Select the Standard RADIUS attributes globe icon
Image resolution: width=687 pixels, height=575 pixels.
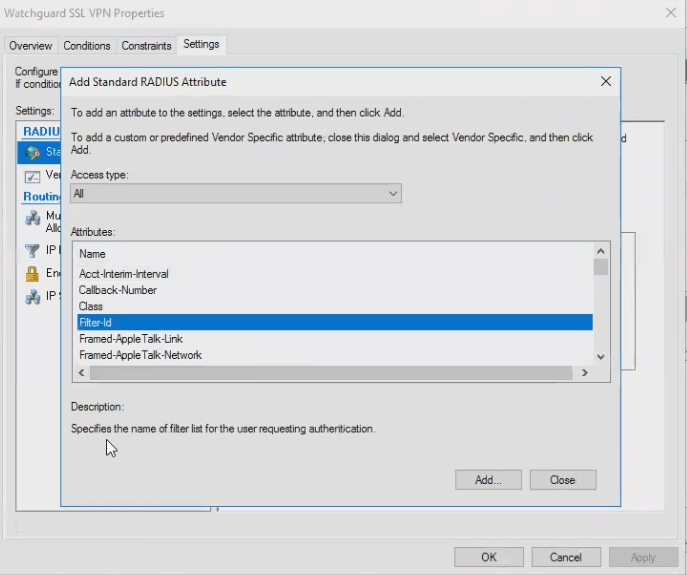coord(33,152)
